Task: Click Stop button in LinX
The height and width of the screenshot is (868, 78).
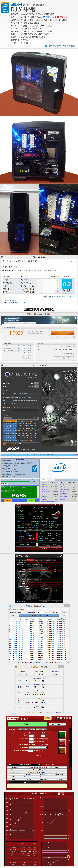Action: click(65, 615)
